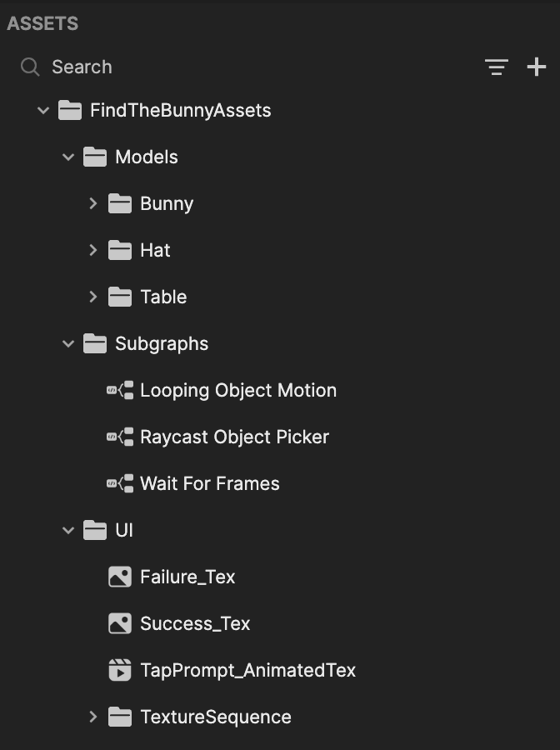The height and width of the screenshot is (750, 560).
Task: Expand the TextureSequence folder
Action: [93, 717]
